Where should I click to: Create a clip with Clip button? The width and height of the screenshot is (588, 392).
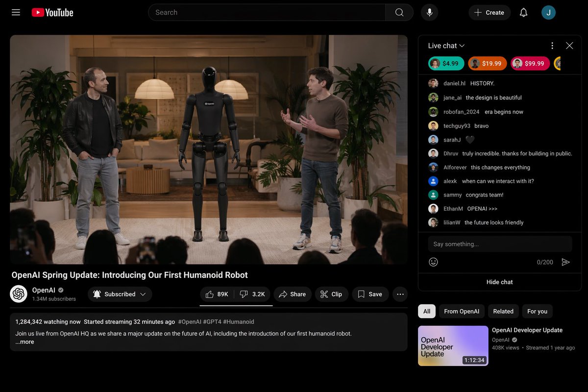pos(331,294)
